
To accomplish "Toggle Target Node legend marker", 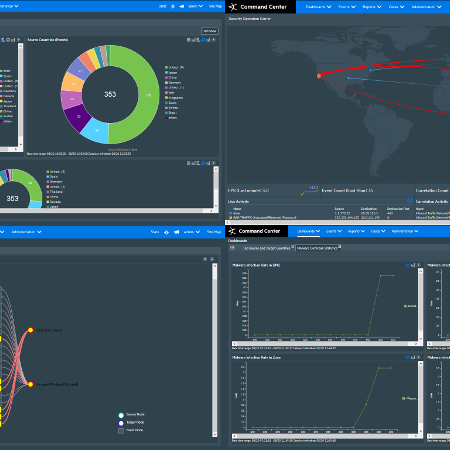I will (x=121, y=423).
